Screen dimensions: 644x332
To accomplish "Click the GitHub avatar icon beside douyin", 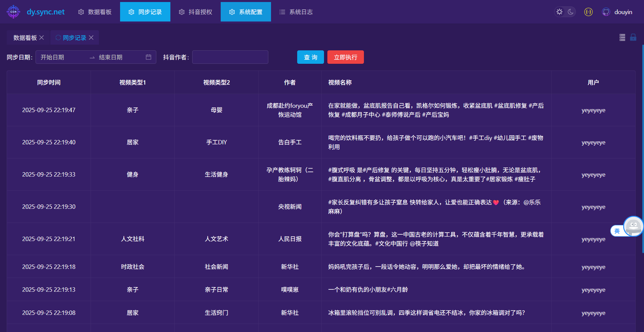I will 606,12.
